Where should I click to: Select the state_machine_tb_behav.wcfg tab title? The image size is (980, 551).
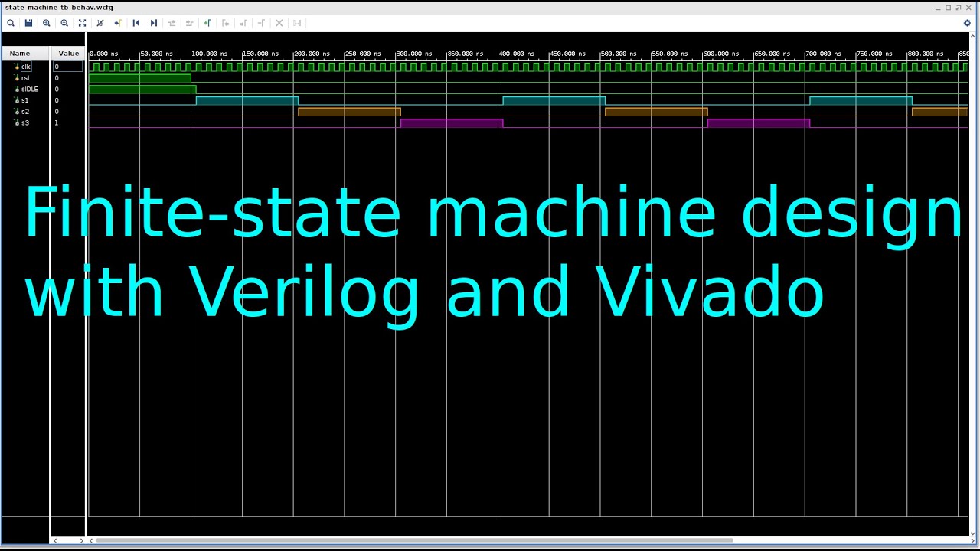click(x=59, y=8)
